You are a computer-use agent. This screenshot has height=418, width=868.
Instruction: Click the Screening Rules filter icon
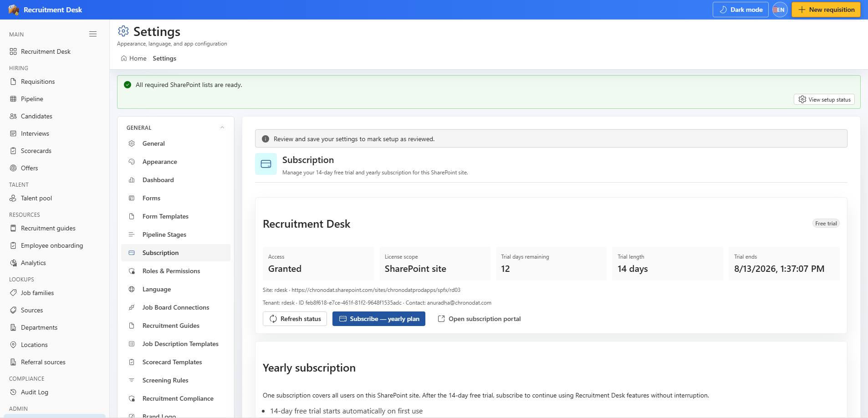click(x=132, y=380)
